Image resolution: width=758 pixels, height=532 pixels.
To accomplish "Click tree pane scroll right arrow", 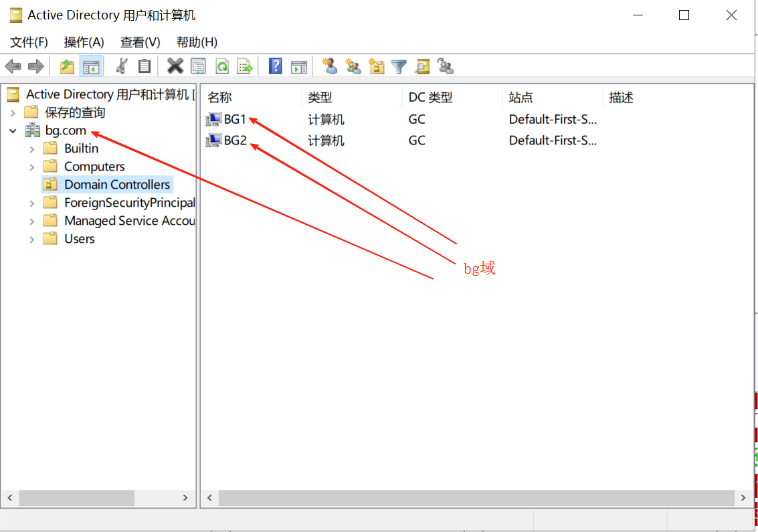I will tap(185, 498).
